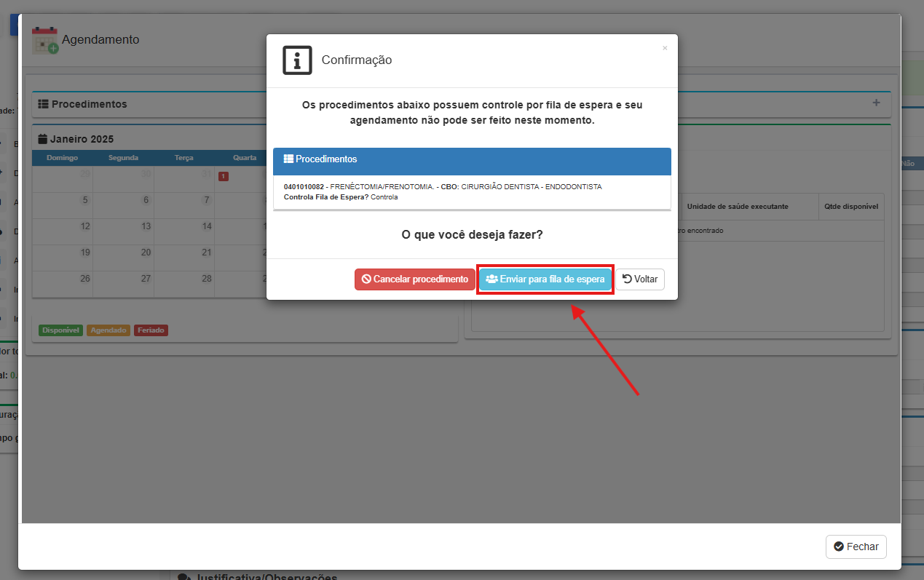Click the orange Agendado legend badge
The width and height of the screenshot is (924, 580).
108,330
